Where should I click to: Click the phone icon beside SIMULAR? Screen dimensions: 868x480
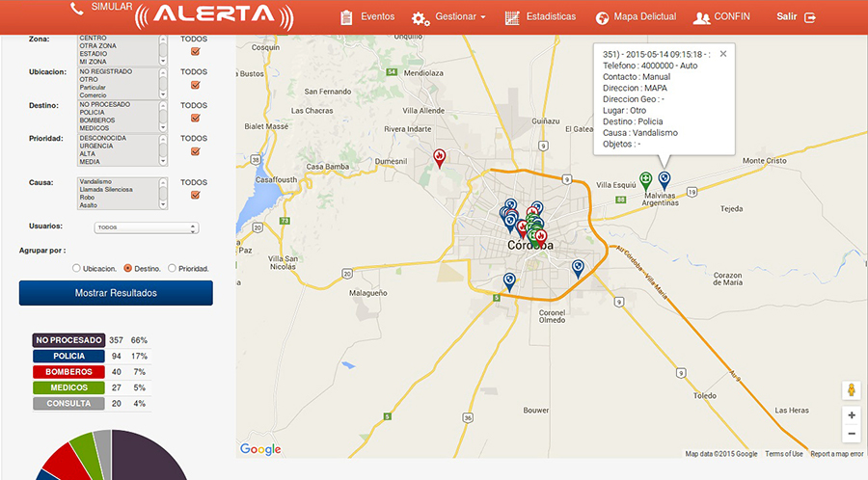(77, 9)
